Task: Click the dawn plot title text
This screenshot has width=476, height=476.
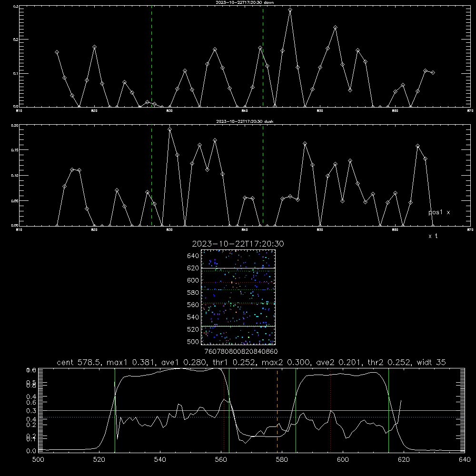Action: (x=245, y=2)
